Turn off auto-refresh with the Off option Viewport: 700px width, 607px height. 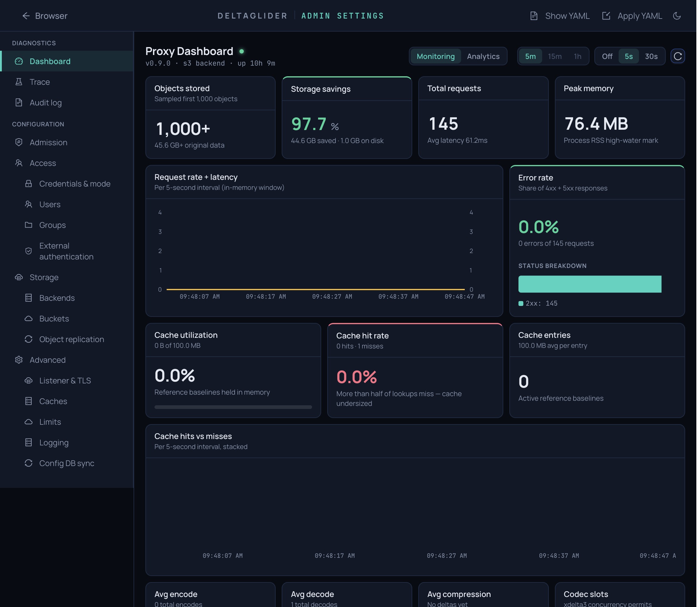tap(607, 56)
